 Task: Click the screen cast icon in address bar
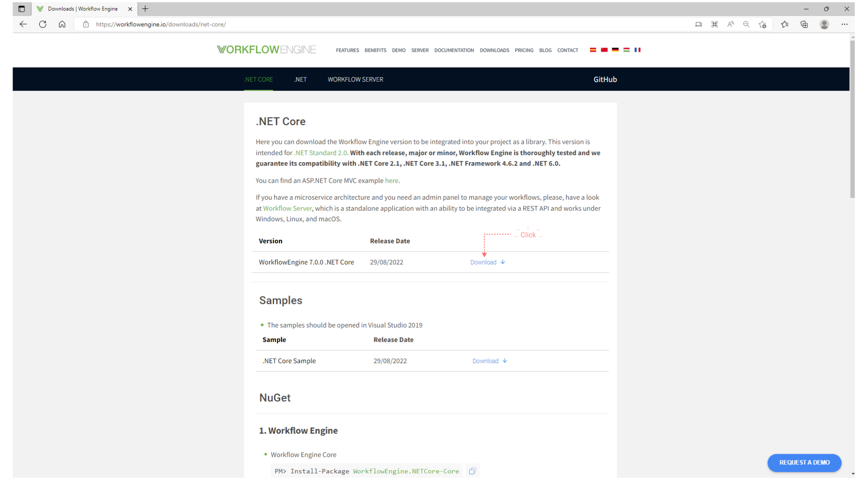[x=699, y=25]
